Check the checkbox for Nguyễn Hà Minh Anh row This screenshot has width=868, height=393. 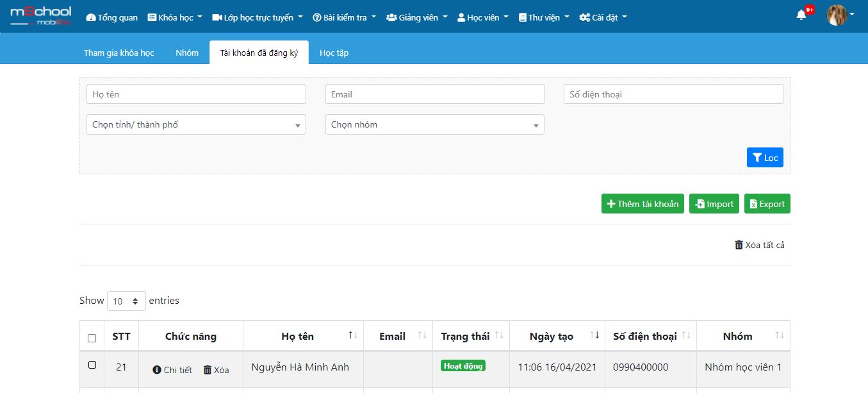click(x=92, y=365)
